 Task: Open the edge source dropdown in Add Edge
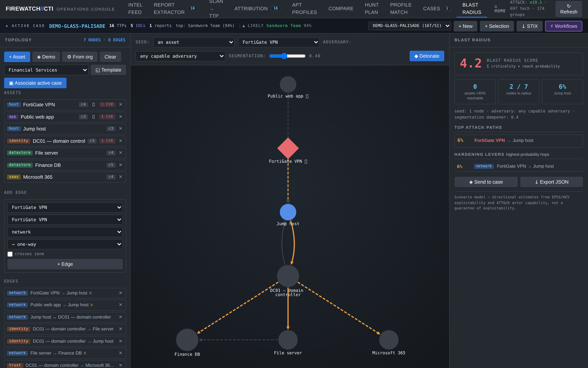point(65,208)
